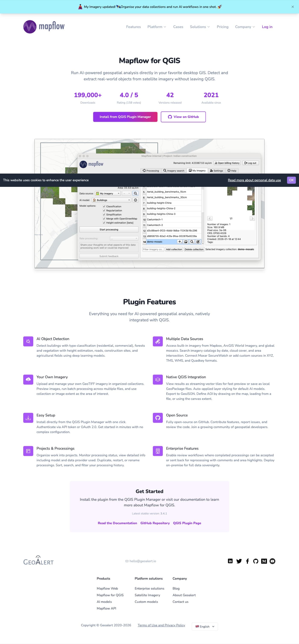Click the image preview icon on demo-mosaic row
Viewport: 299px width, 644px height.
click(186, 242)
